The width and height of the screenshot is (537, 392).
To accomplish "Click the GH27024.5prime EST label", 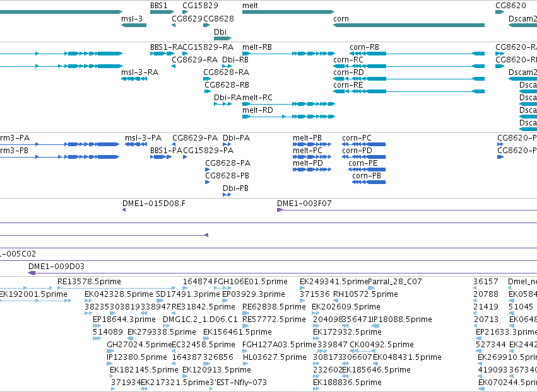I will pos(139,345).
